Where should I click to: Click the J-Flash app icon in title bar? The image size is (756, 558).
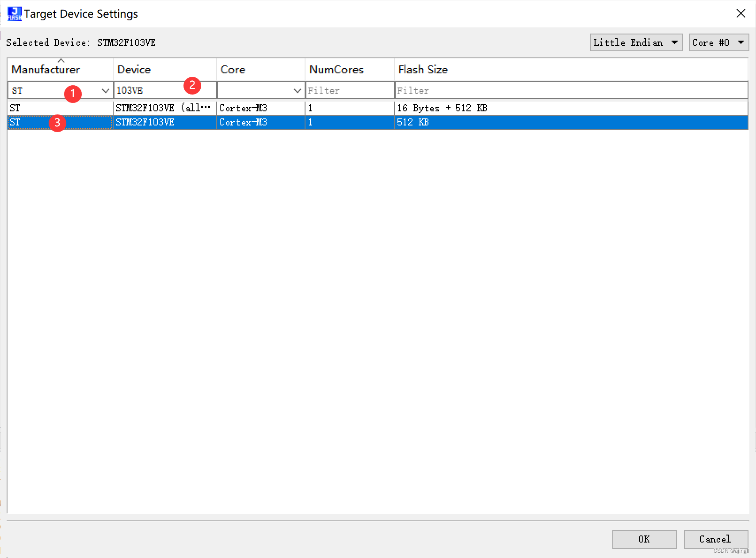tap(14, 14)
